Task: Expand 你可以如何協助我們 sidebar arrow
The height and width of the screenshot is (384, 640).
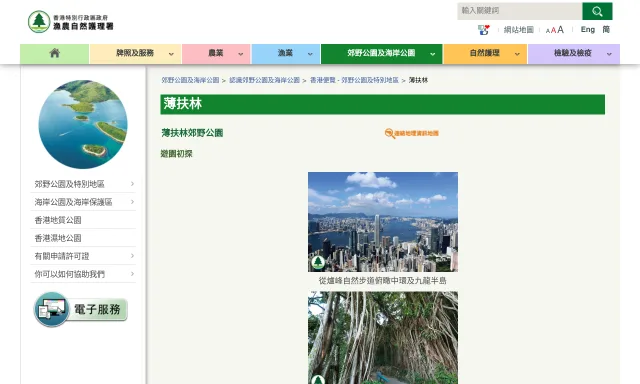Action: 132,274
